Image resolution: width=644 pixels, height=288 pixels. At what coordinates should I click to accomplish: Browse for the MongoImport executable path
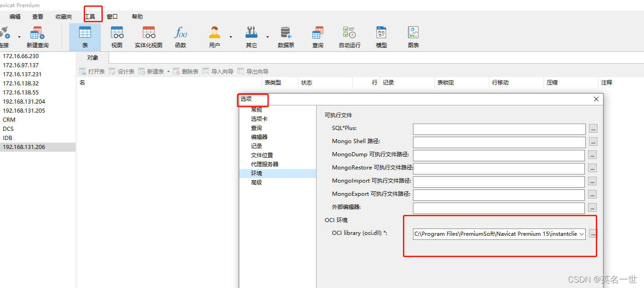pos(592,181)
